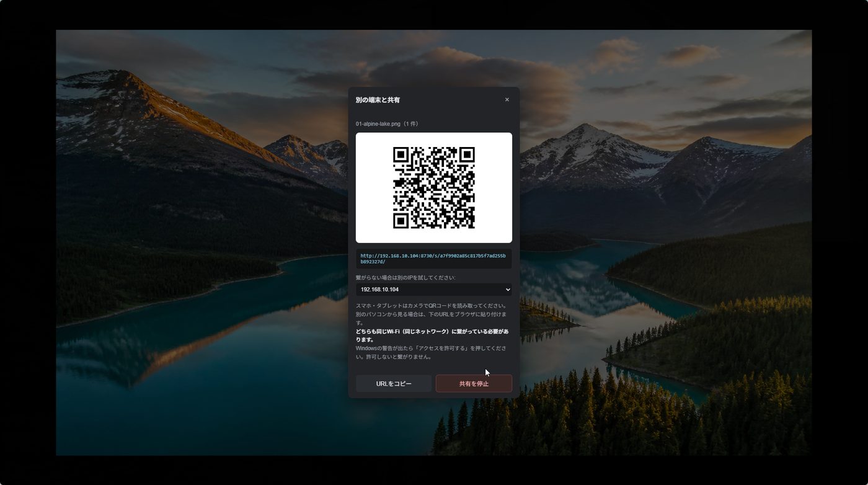Click the QR code image

[434, 188]
